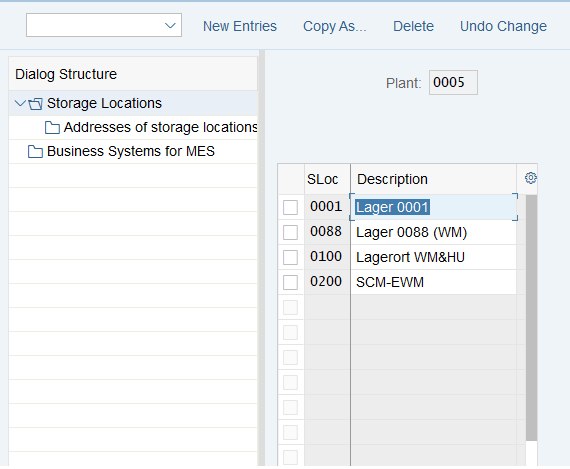Click the SLoc cell 0001
The image size is (570, 469).
point(327,207)
